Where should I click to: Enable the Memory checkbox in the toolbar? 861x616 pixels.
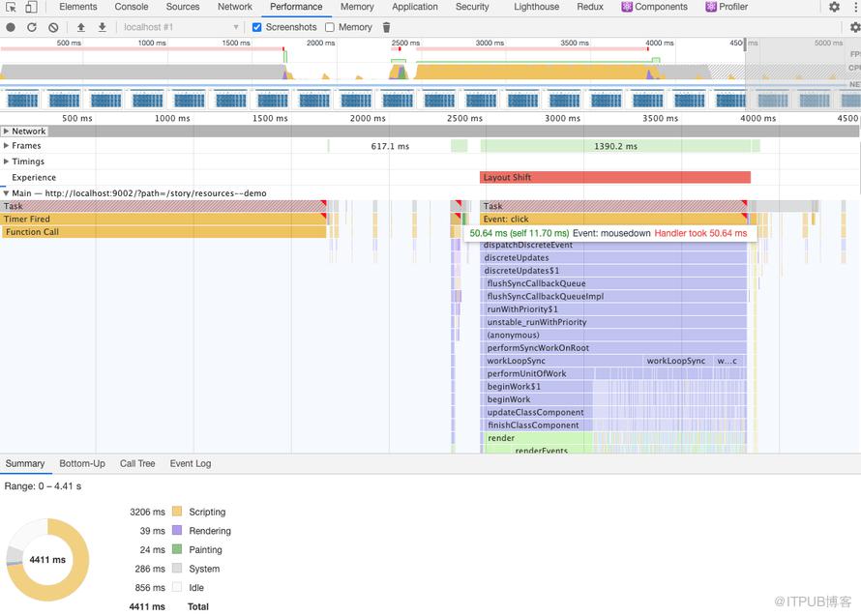coord(330,27)
